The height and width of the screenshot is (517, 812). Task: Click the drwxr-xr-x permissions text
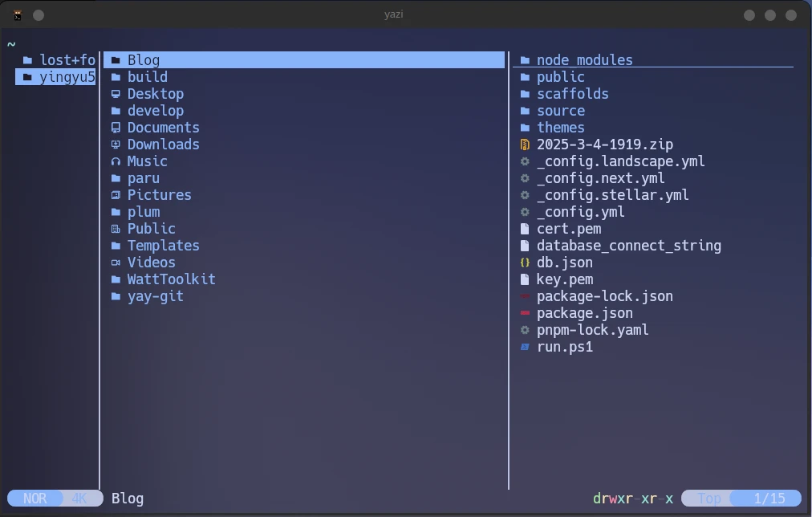pyautogui.click(x=632, y=499)
